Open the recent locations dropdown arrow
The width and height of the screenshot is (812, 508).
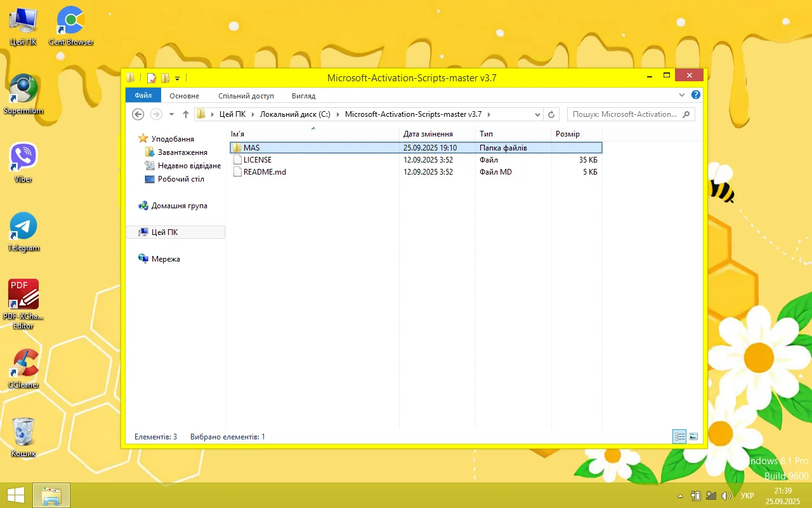[171, 114]
